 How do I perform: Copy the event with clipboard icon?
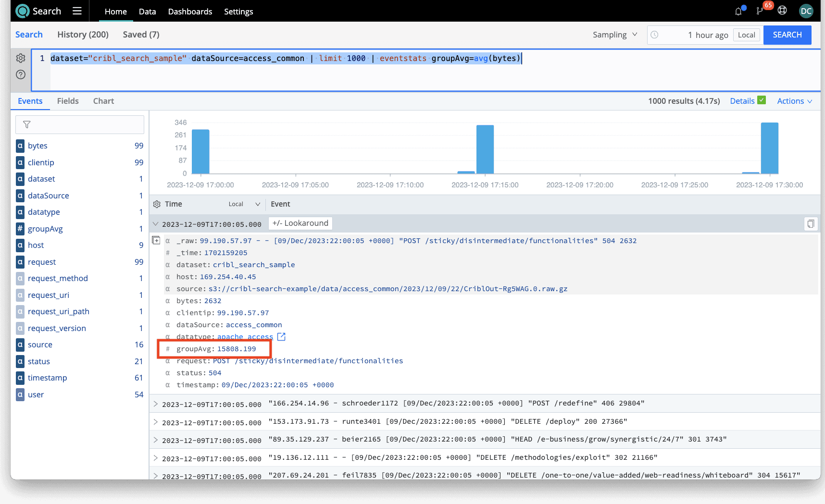pos(811,224)
